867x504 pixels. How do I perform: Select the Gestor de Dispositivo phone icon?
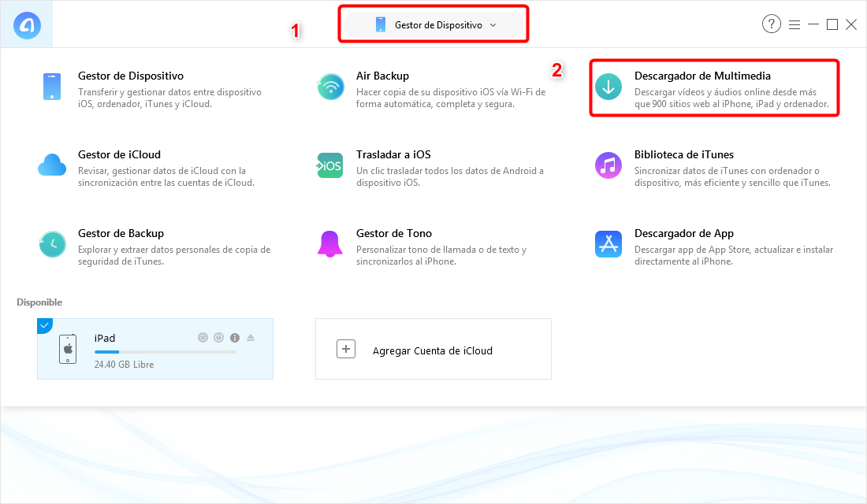tap(52, 87)
